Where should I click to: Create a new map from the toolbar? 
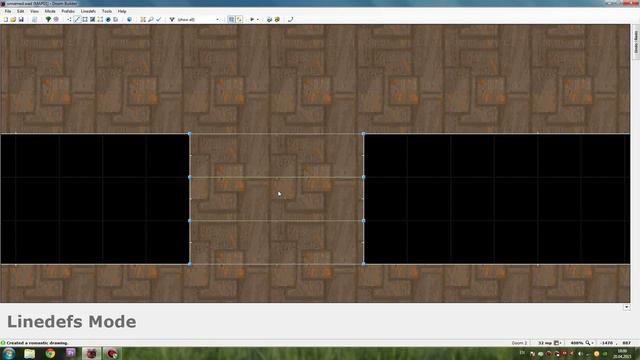point(6,20)
